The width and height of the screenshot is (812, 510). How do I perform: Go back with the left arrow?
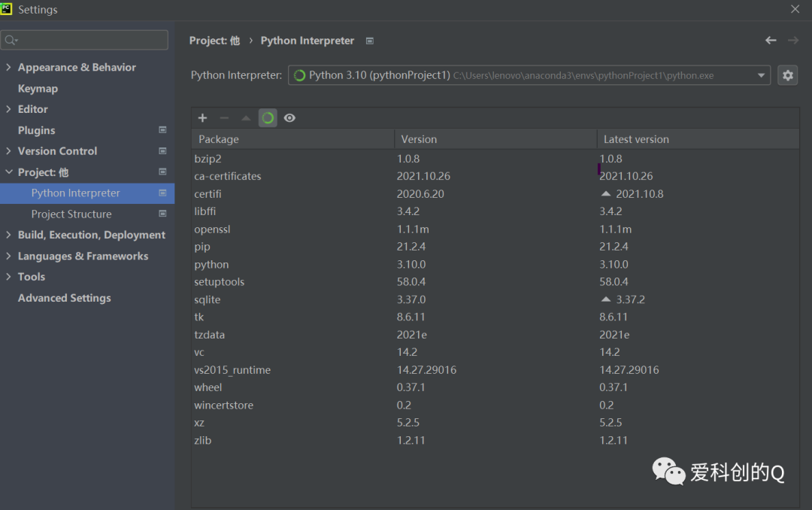[x=771, y=41]
